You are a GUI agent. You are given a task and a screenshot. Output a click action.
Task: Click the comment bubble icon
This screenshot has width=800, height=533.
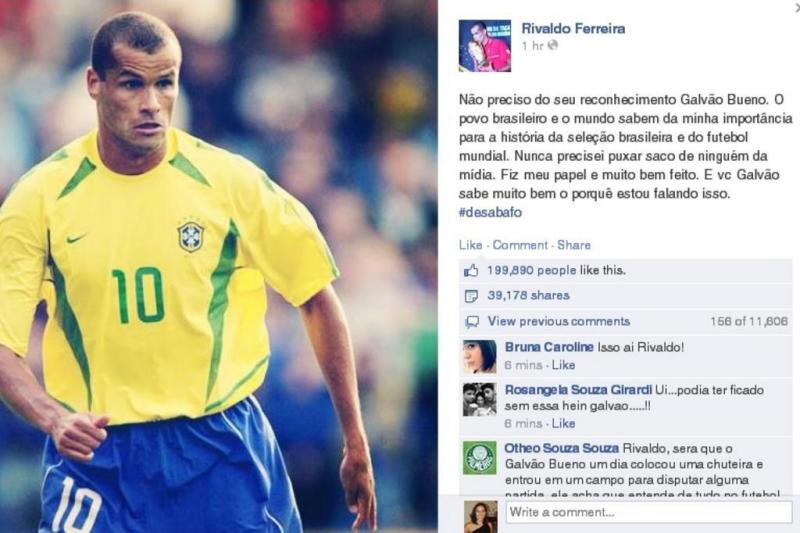[472, 322]
